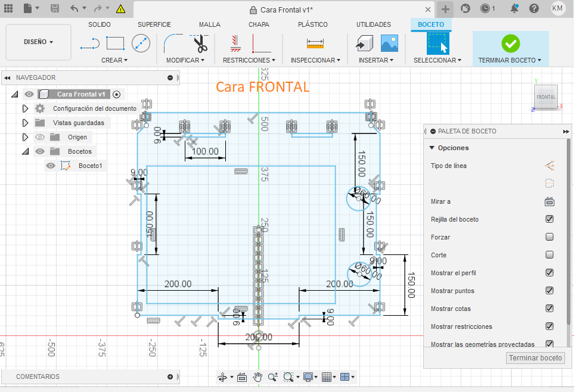Open the File menu icon
The width and height of the screenshot is (574, 392).
[28, 8]
